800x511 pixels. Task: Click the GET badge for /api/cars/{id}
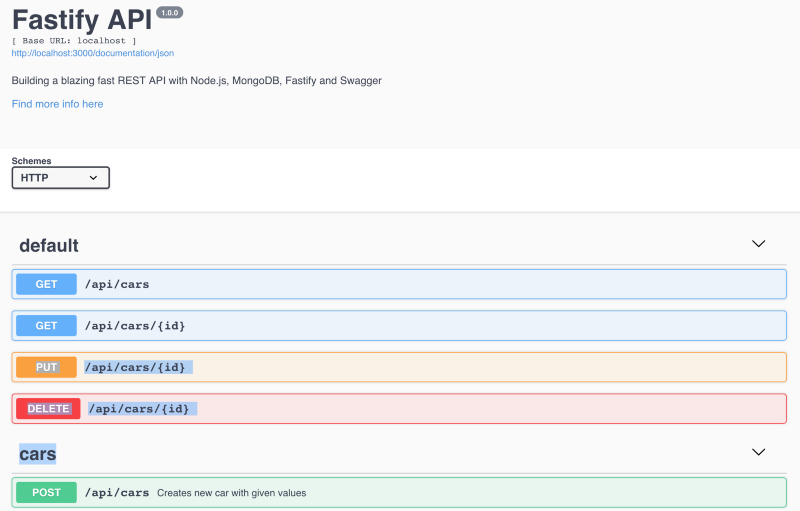tap(46, 325)
